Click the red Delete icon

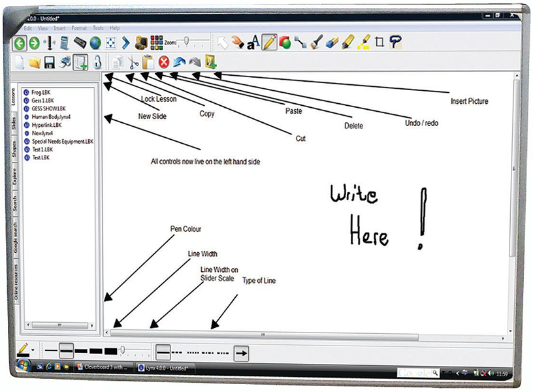pyautogui.click(x=163, y=63)
